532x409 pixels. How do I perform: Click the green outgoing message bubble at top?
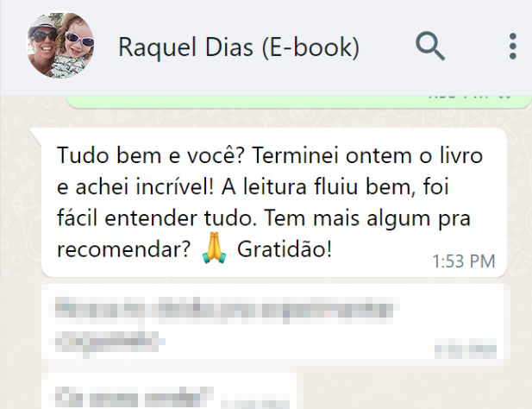pos(298,102)
